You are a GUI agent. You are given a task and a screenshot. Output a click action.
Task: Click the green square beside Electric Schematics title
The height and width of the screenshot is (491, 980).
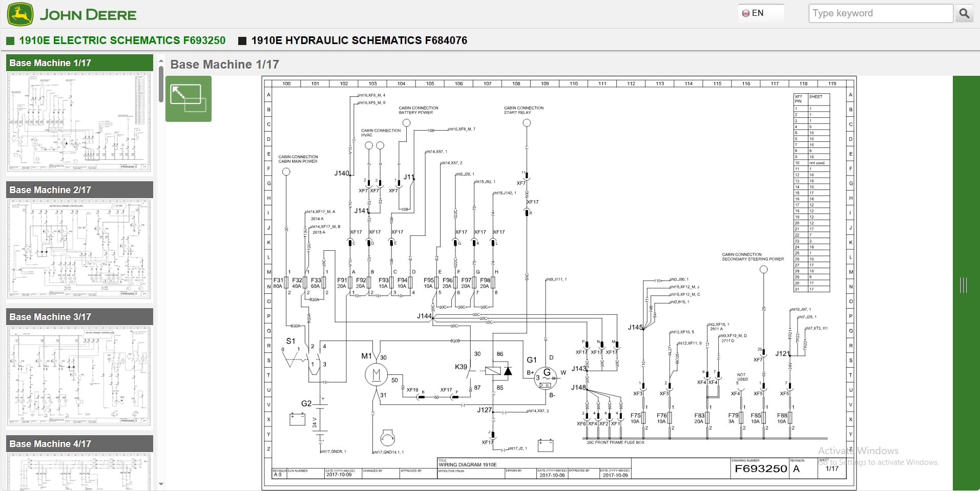10,40
